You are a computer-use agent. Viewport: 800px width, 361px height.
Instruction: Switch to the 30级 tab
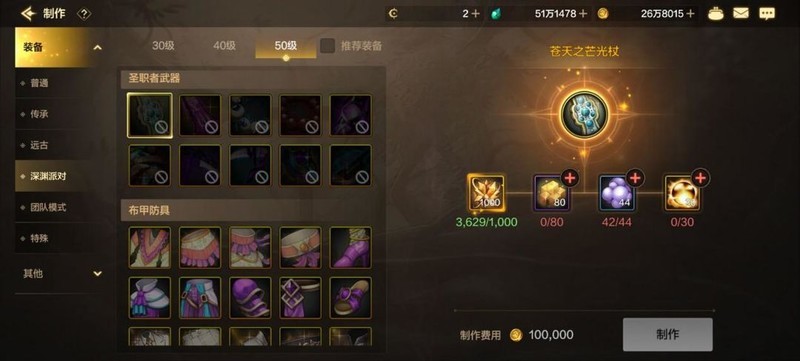coord(163,45)
